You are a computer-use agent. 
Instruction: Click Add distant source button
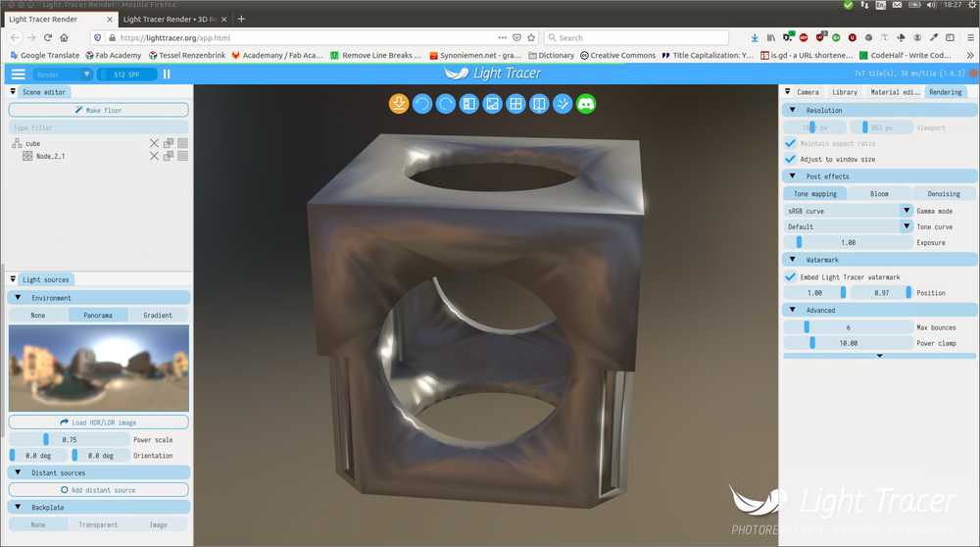[x=98, y=490]
